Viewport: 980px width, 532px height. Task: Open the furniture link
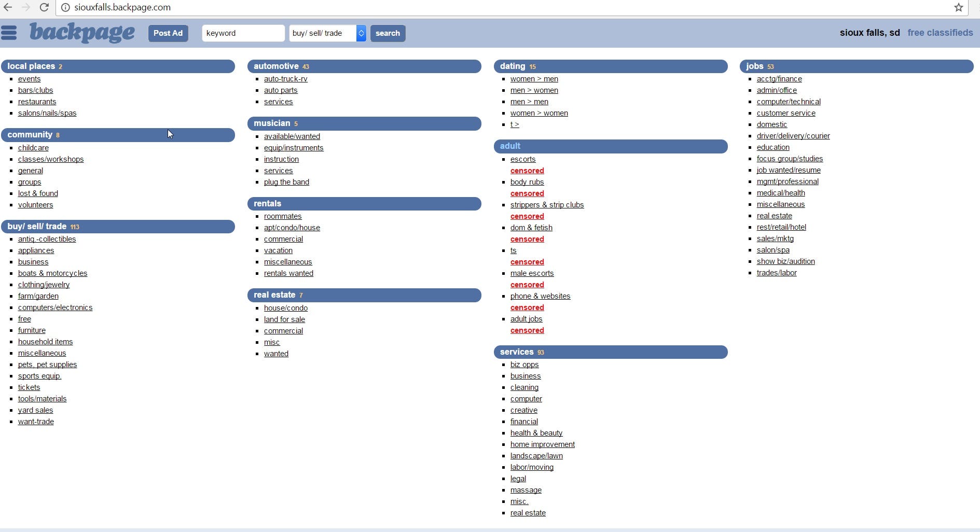click(x=32, y=330)
